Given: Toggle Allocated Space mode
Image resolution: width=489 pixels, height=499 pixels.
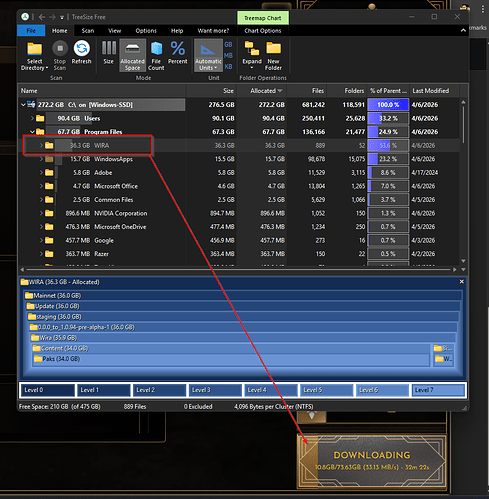Looking at the screenshot, I should [132, 56].
